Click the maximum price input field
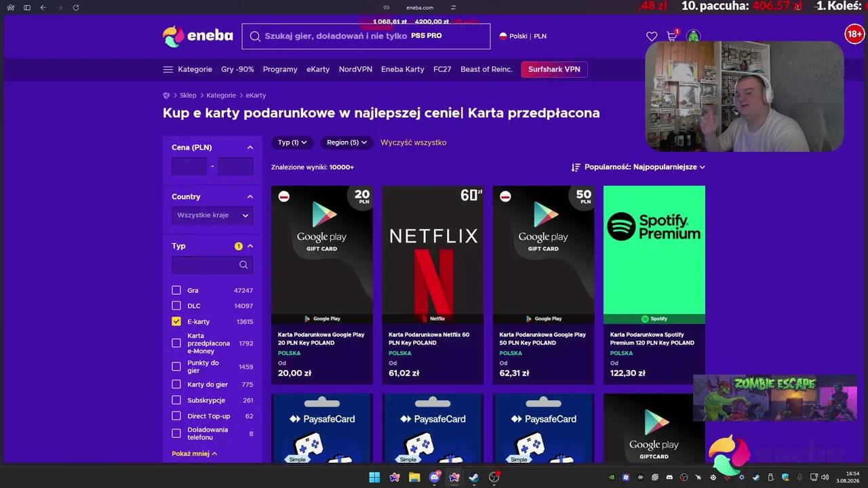The image size is (868, 488). pos(235,166)
